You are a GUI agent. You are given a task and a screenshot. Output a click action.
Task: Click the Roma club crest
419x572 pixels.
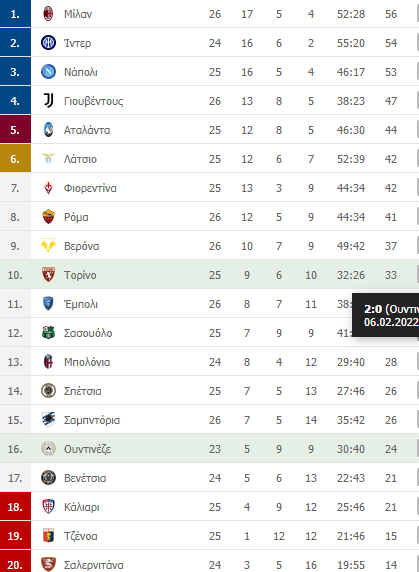click(x=48, y=217)
